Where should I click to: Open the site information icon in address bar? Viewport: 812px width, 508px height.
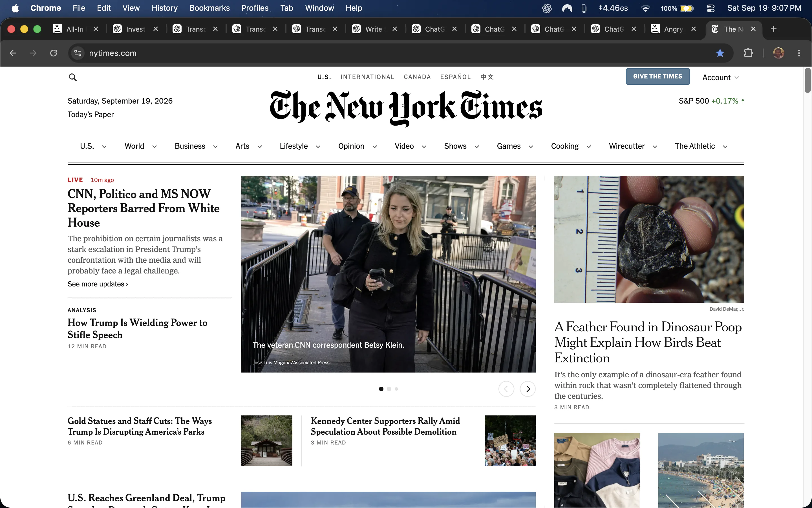coord(78,53)
